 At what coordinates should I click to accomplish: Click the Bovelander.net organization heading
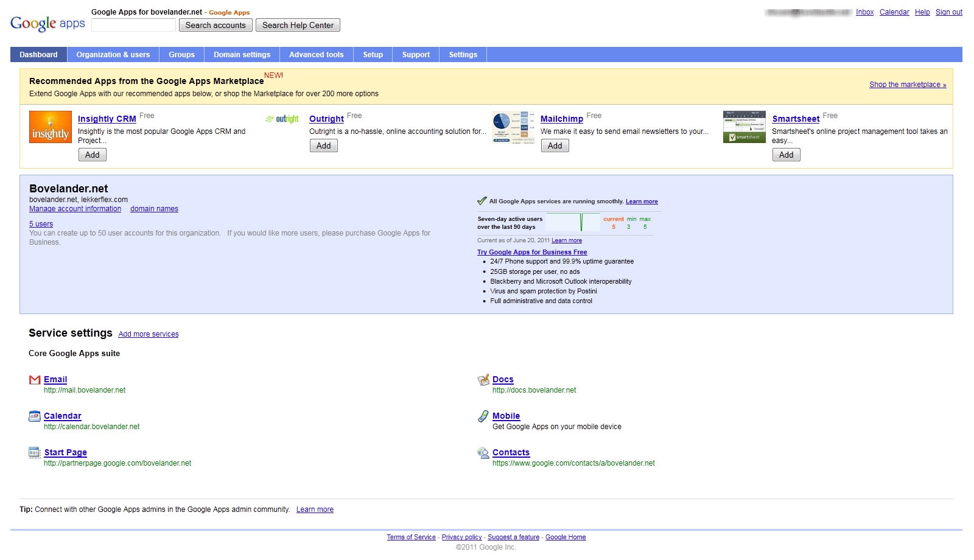coord(69,189)
